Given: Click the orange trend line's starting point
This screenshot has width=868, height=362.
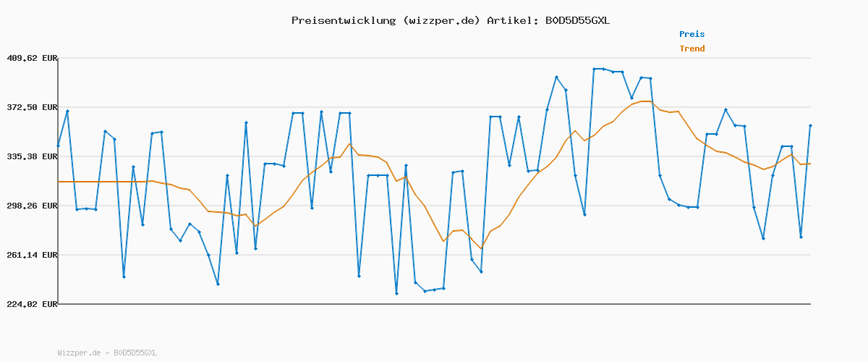Looking at the screenshot, I should pyautogui.click(x=59, y=182).
